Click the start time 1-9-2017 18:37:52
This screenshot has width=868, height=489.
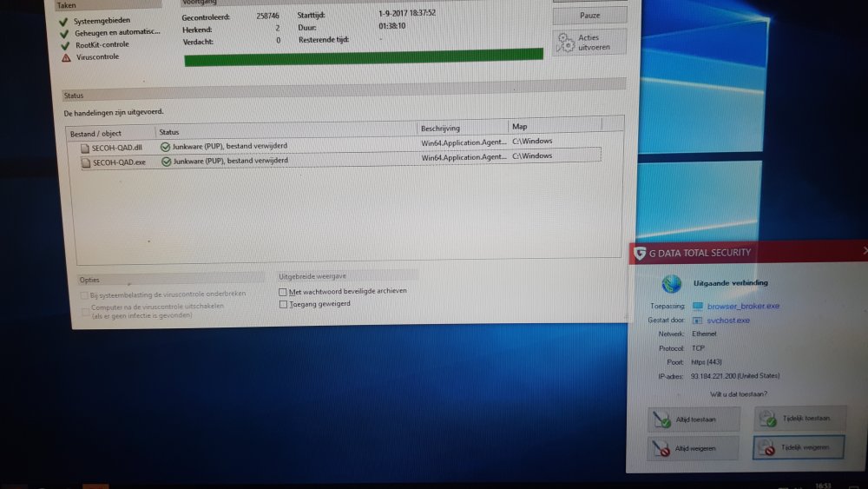tap(407, 13)
